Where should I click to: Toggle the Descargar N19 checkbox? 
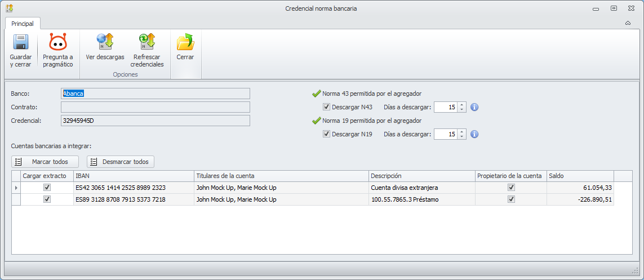click(326, 134)
